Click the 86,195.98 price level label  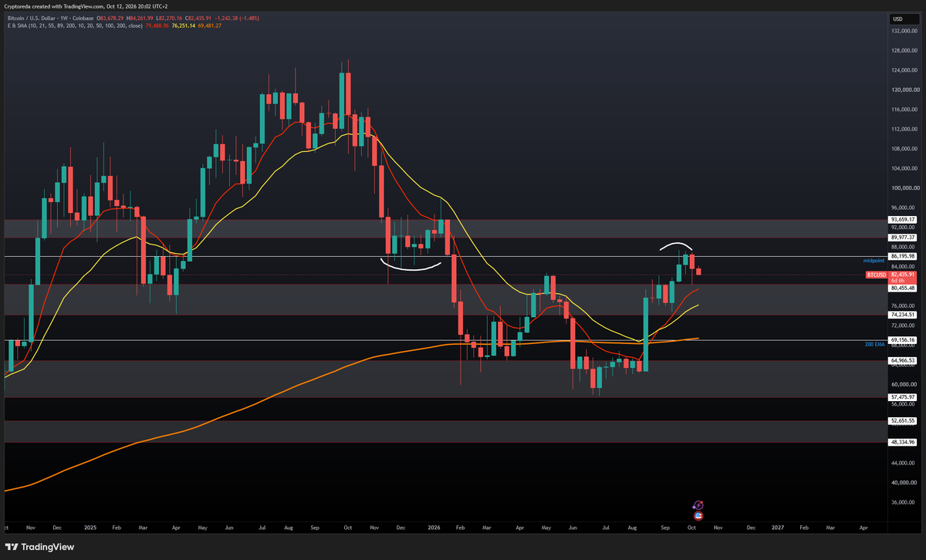(x=903, y=256)
